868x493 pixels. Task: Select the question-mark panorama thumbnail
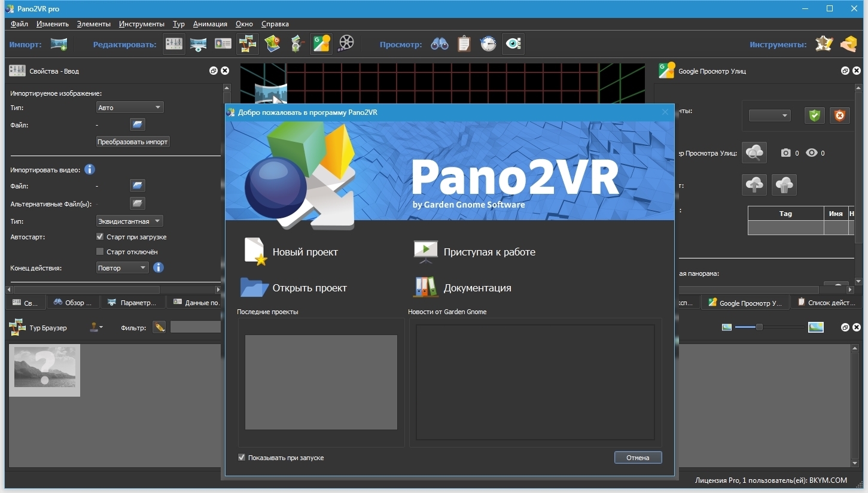click(45, 370)
